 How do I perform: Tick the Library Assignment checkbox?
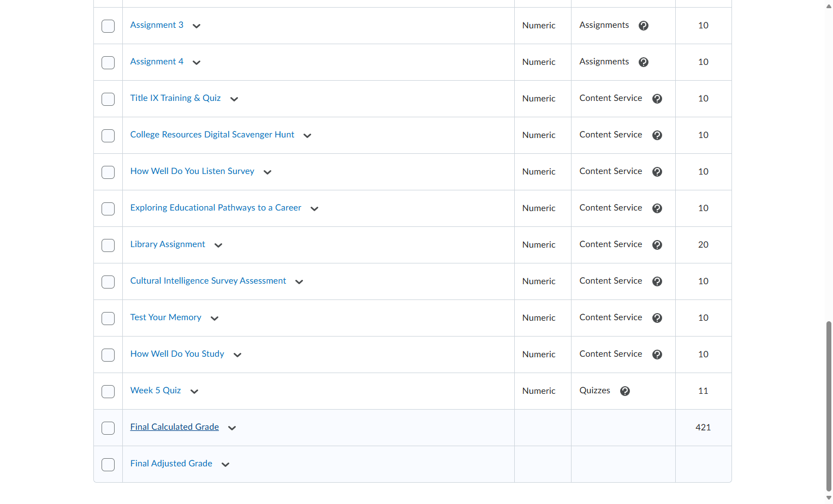108,245
